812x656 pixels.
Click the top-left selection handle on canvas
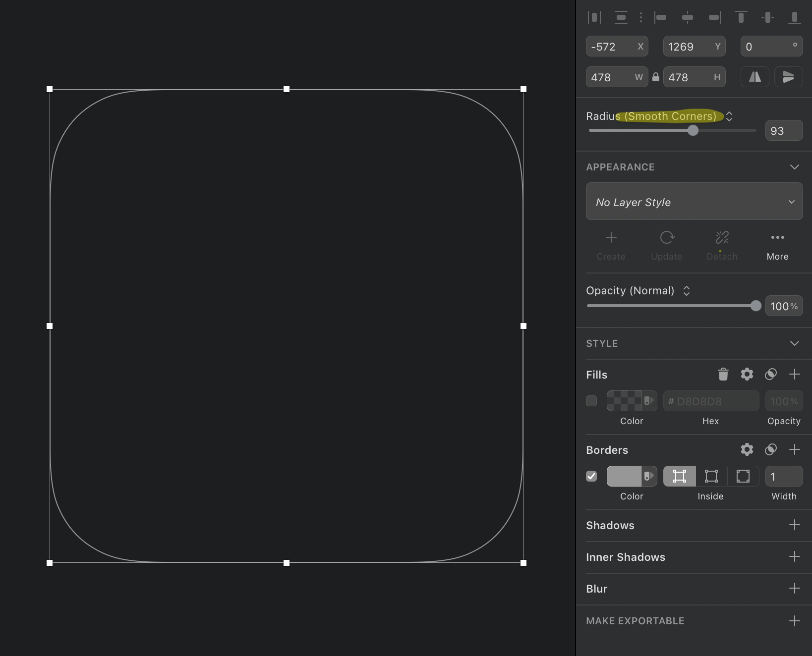(50, 89)
